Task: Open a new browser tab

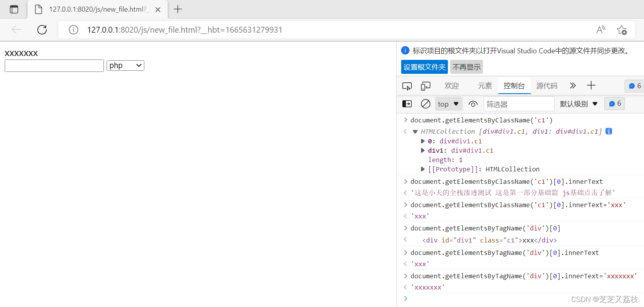Action: coord(178,9)
